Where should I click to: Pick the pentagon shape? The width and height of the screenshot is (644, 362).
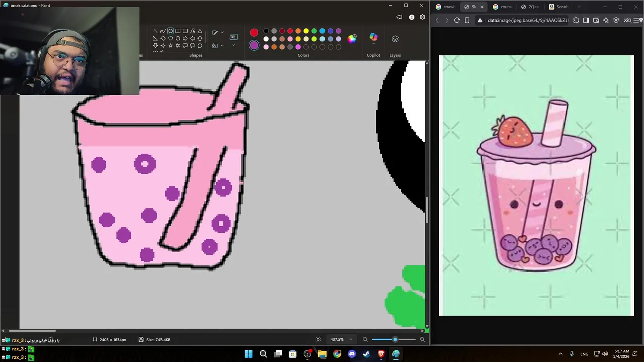170,38
